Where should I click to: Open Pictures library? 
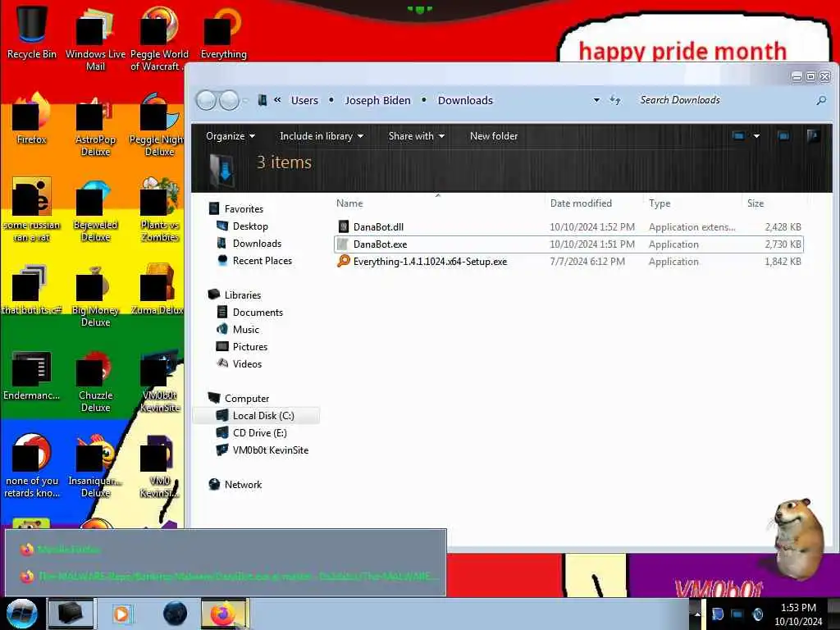coord(249,347)
